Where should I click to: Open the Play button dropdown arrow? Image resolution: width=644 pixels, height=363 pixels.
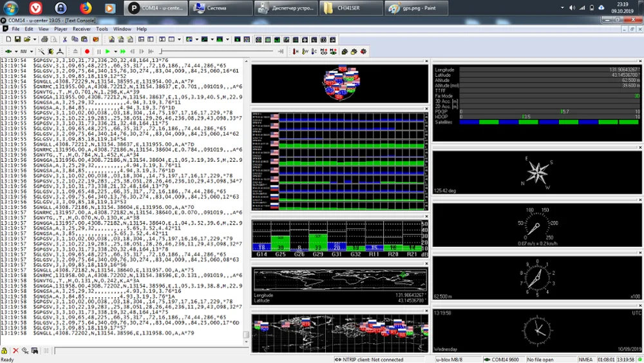click(115, 52)
